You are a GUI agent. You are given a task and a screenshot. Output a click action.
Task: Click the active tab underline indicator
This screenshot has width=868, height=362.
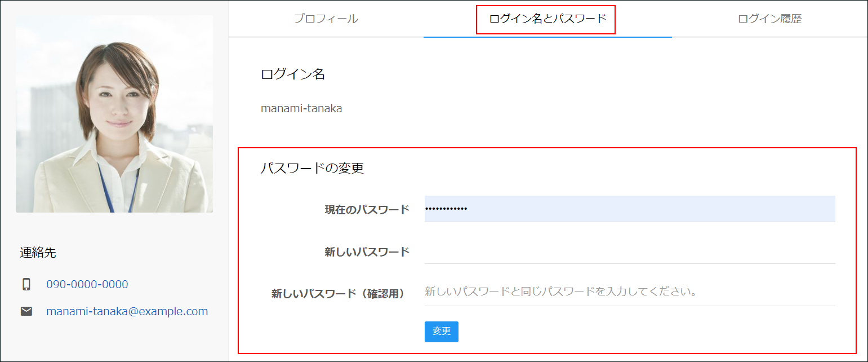click(547, 36)
